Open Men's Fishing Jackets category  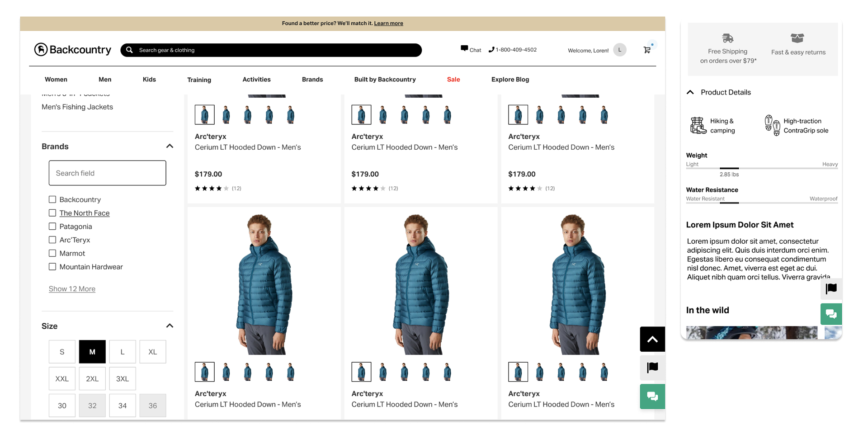coord(77,107)
